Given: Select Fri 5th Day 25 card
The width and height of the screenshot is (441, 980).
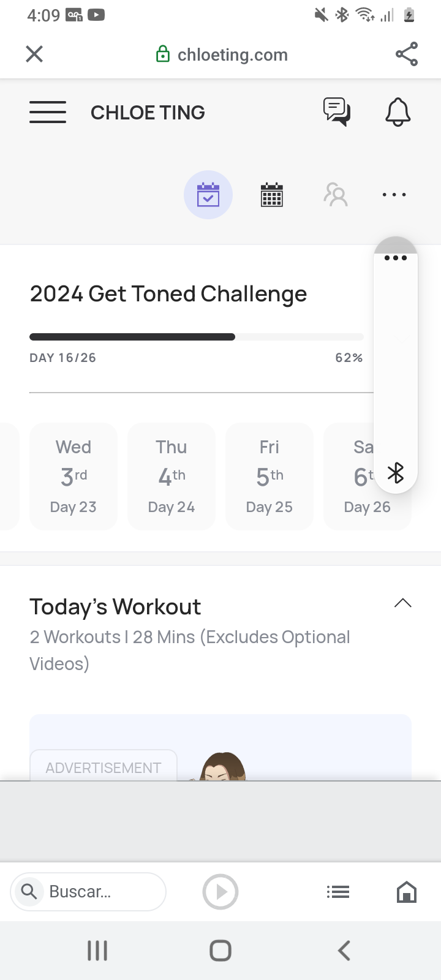Looking at the screenshot, I should click(x=269, y=476).
